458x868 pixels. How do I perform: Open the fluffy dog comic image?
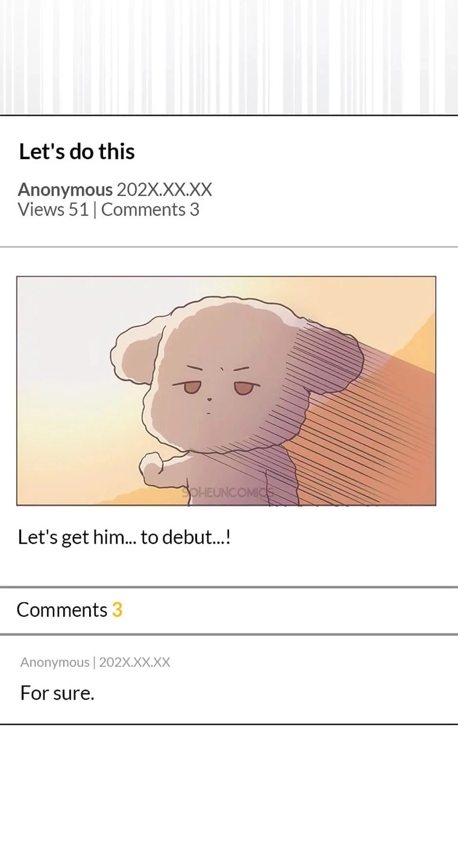(x=226, y=391)
